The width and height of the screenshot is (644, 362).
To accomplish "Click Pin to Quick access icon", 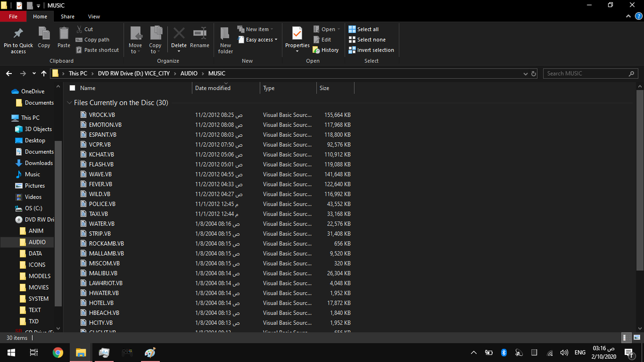I will [18, 34].
